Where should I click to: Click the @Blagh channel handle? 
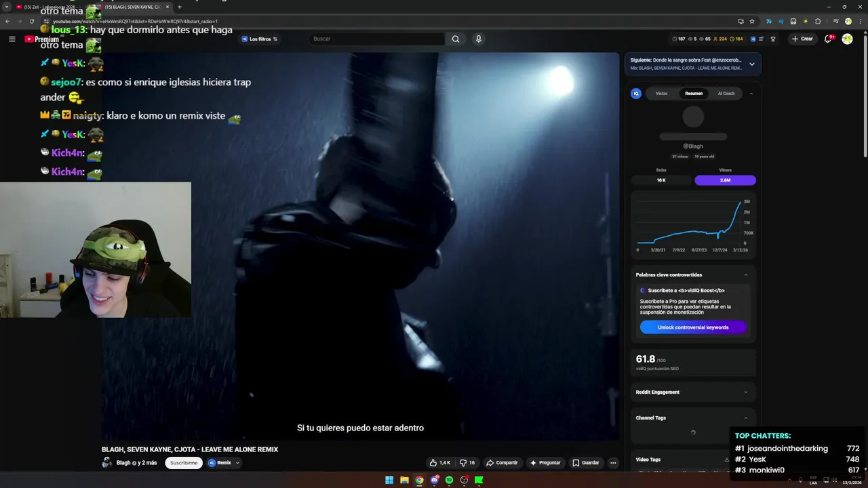[x=693, y=146]
